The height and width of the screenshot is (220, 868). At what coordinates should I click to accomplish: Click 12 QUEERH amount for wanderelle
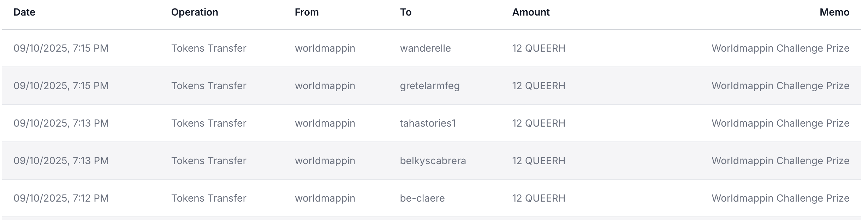coord(539,48)
